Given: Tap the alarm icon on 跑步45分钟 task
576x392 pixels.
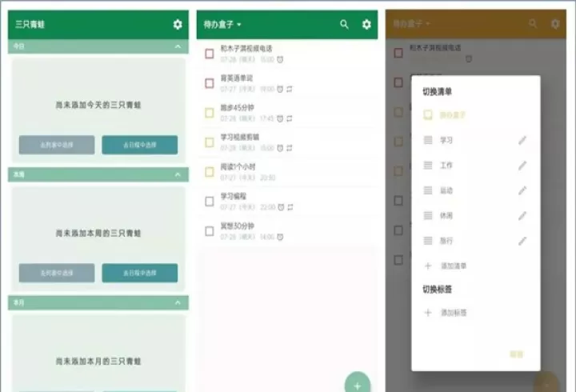Looking at the screenshot, I should pos(280,118).
